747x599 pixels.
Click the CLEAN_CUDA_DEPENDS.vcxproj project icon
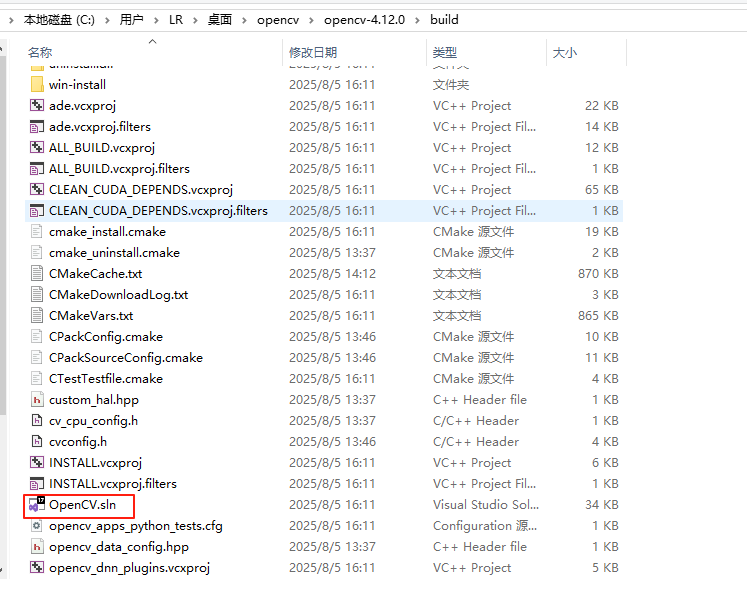[37, 190]
